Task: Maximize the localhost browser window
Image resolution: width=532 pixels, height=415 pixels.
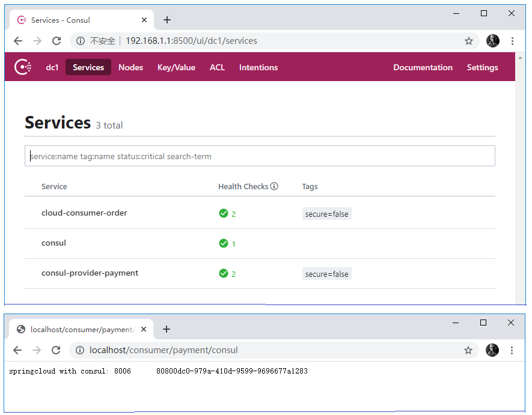Action: pyautogui.click(x=483, y=323)
